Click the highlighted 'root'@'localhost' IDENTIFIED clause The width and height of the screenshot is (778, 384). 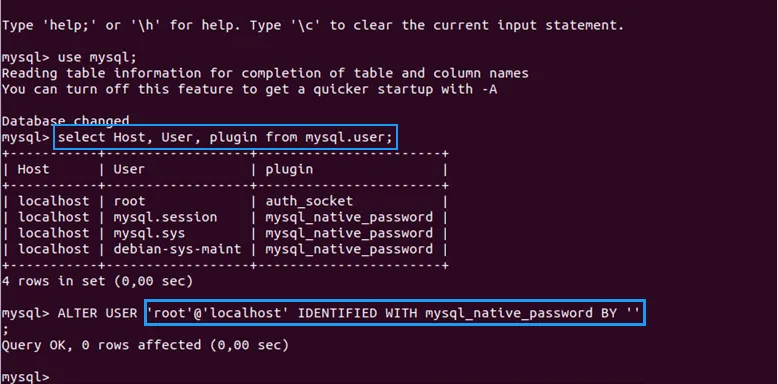(394, 313)
